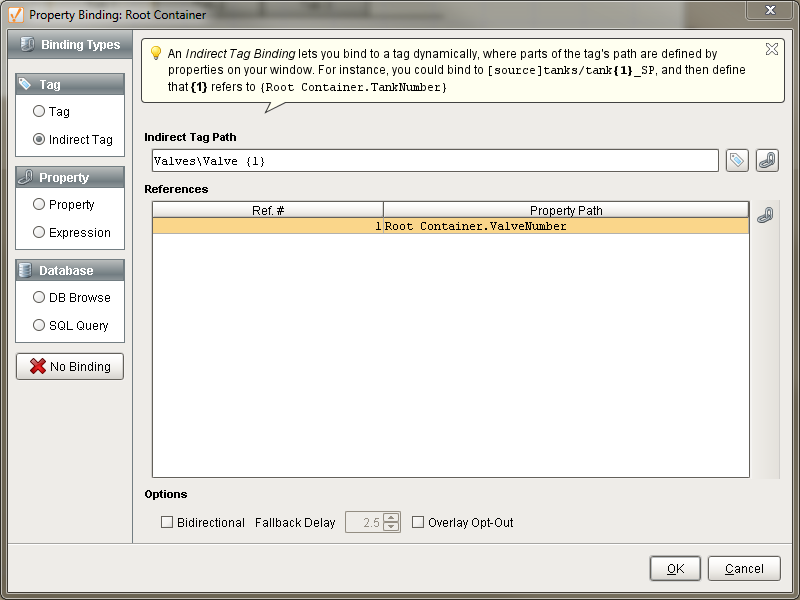Select the Indirect Tag radio button
800x600 pixels.
click(x=39, y=139)
